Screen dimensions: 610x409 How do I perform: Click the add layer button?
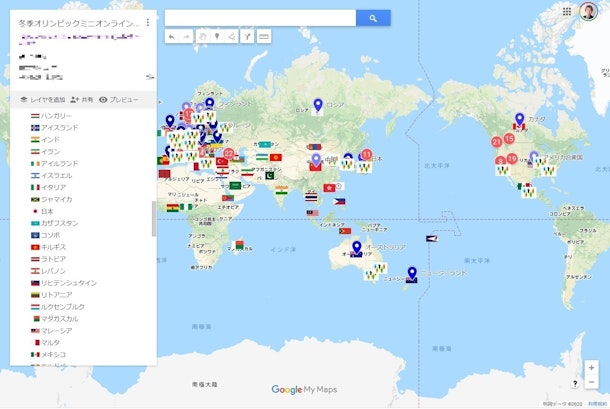click(x=42, y=100)
